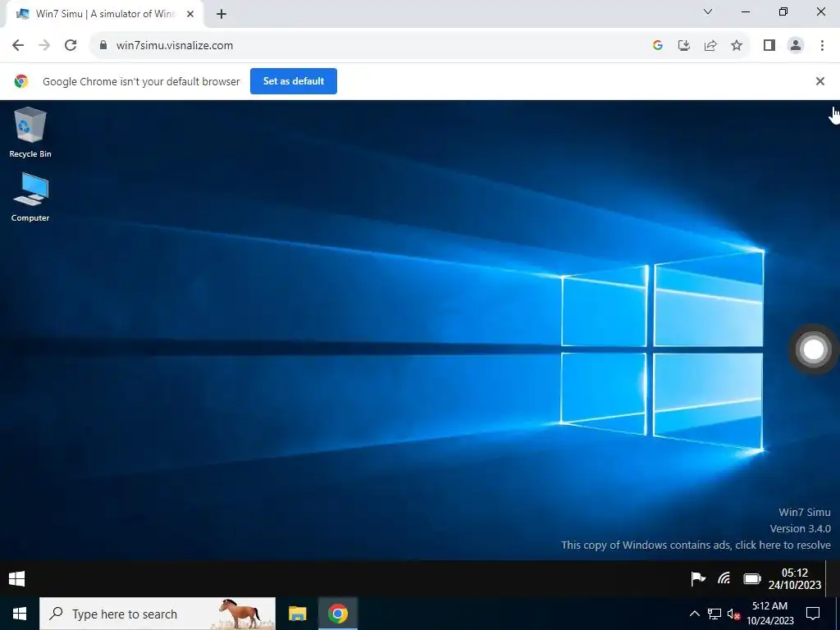Select the Win7 Simu browser tab
This screenshot has width=840, height=630.
[x=104, y=14]
